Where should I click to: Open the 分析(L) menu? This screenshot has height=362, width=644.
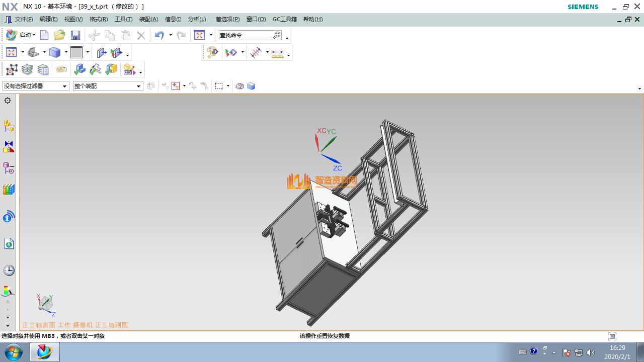(x=197, y=19)
